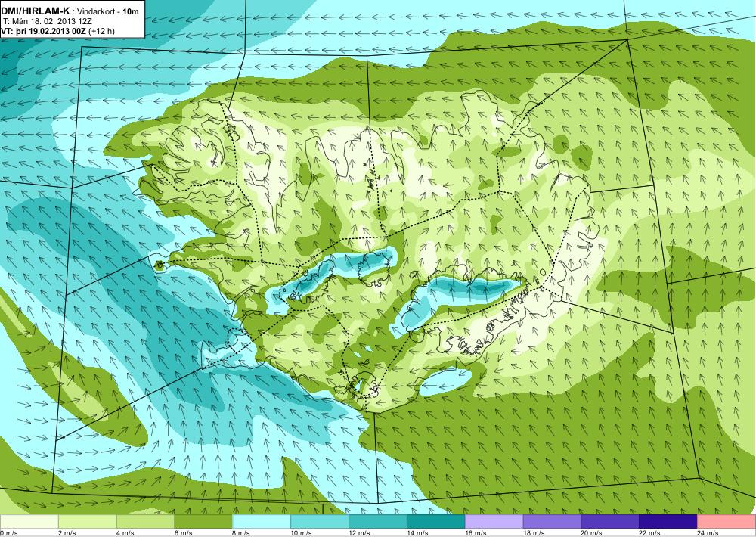
Task: Click the '14 m/s' legend label
Action: (417, 533)
